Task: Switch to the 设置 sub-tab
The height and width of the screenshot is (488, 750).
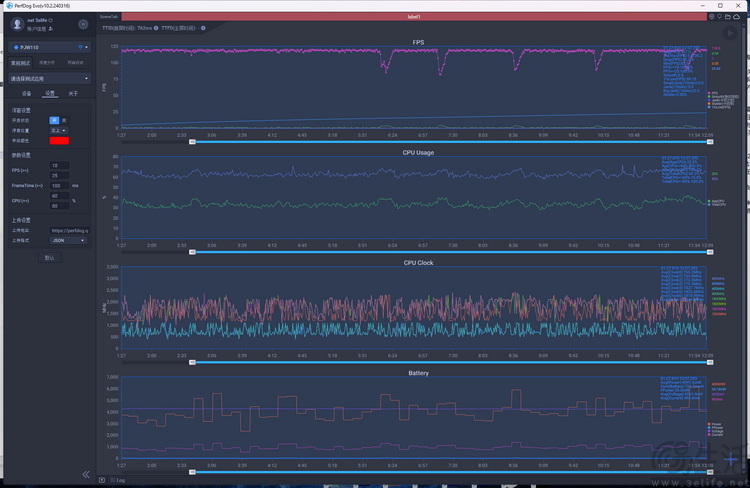Action: (50, 93)
